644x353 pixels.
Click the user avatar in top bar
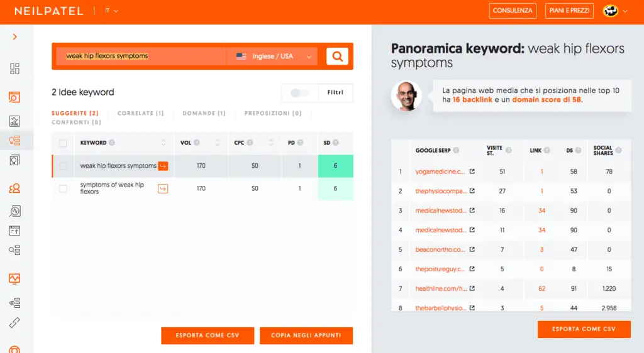pyautogui.click(x=610, y=11)
